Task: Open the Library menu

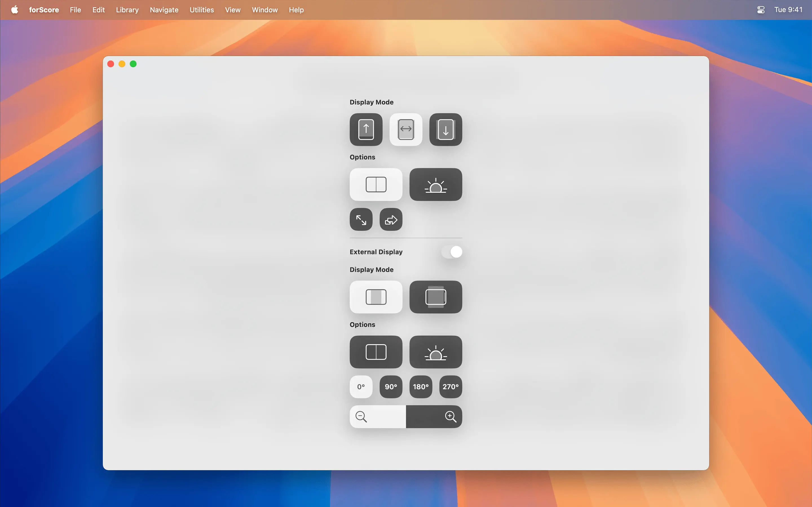Action: (x=127, y=10)
